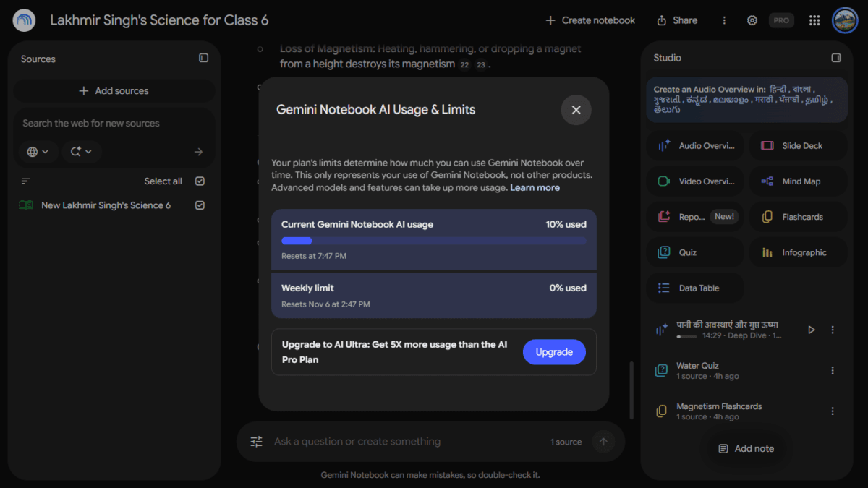
Task: Click the sources sort filter icon
Action: (x=26, y=181)
